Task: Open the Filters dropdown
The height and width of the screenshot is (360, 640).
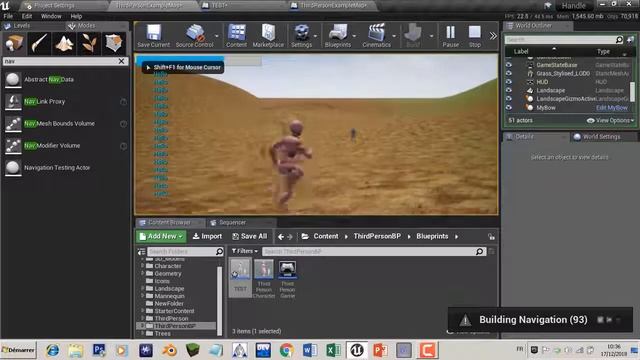Action: point(244,251)
